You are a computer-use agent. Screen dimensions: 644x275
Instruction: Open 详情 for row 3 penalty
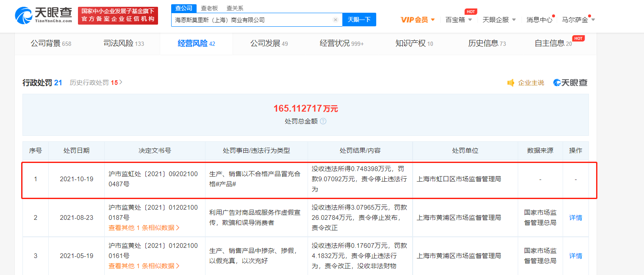(575, 256)
